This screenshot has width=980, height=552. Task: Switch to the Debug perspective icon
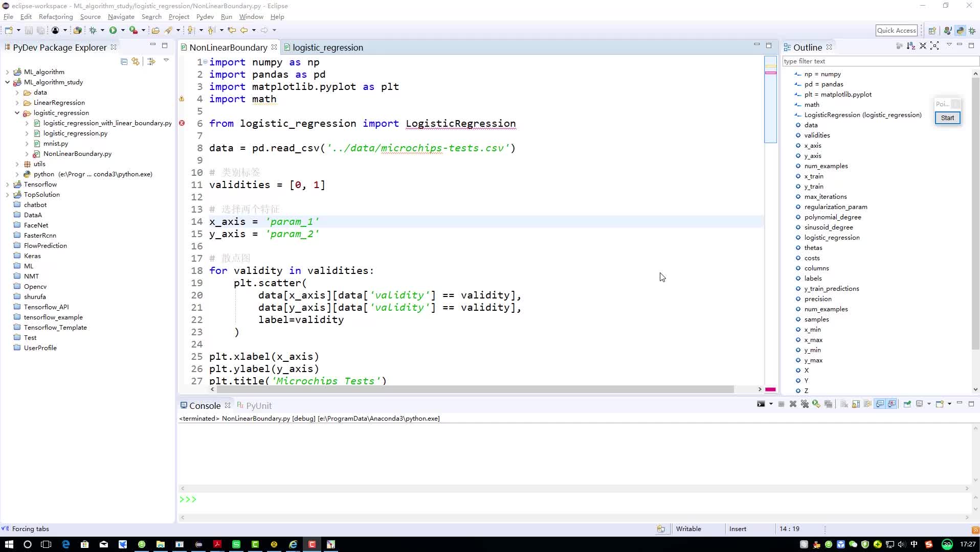[x=972, y=31]
